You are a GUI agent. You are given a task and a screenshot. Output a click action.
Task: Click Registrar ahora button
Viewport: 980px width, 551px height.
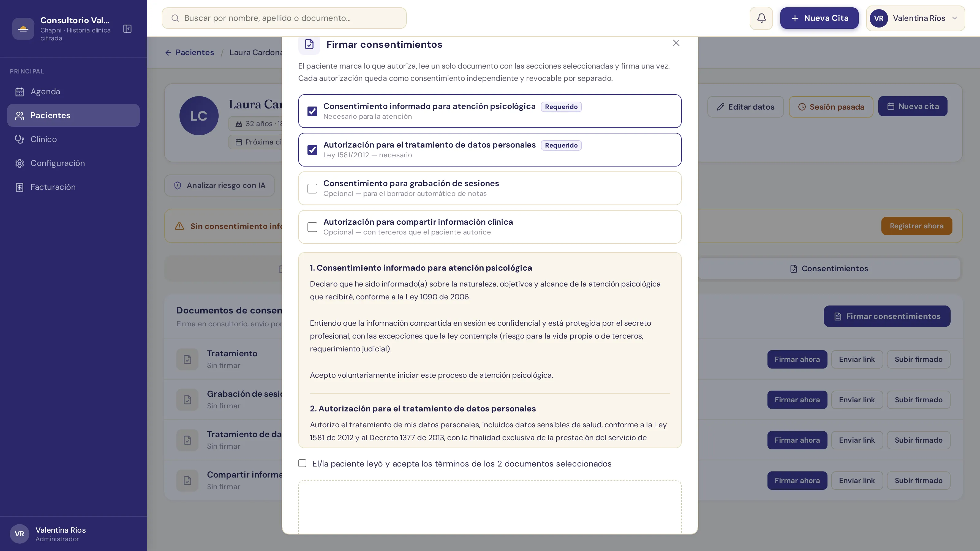917,226
